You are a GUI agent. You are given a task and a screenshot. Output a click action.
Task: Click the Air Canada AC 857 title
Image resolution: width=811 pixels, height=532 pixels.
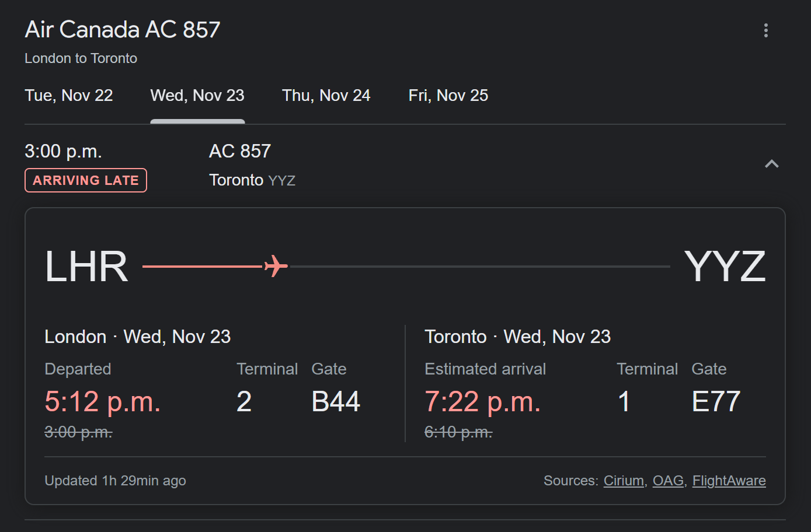pyautogui.click(x=123, y=30)
